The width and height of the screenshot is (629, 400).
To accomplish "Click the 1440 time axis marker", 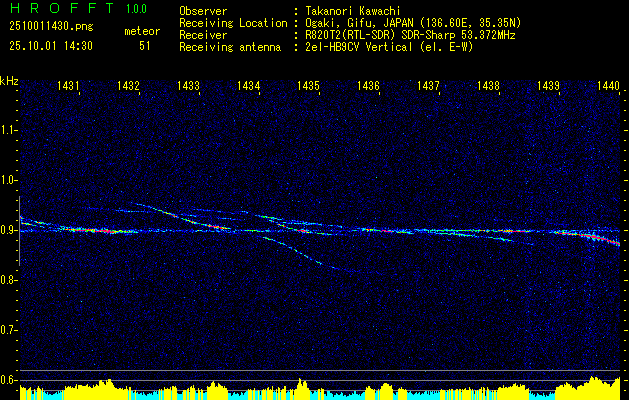I will point(608,85).
